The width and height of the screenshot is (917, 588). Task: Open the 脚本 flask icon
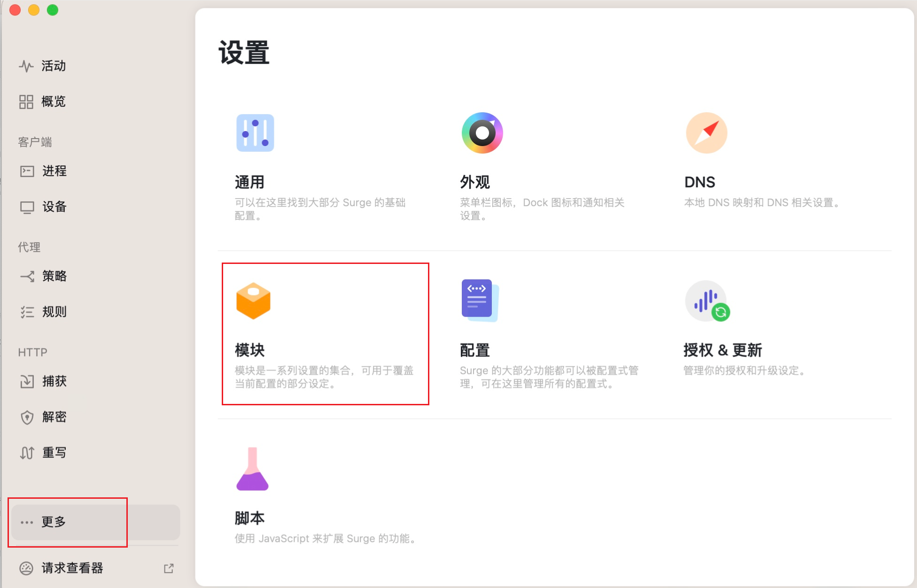[252, 469]
